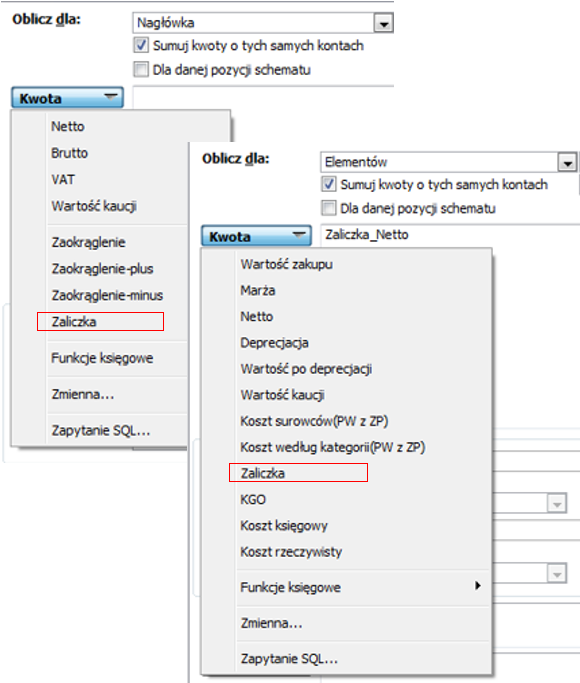The width and height of the screenshot is (580, 683).
Task: Choose VAT menu entry
Action: coord(63,179)
